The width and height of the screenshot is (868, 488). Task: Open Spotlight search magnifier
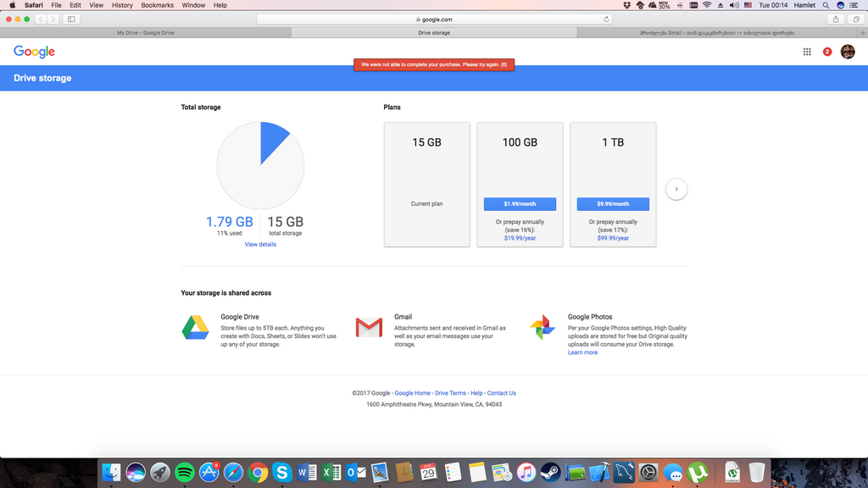pyautogui.click(x=826, y=5)
